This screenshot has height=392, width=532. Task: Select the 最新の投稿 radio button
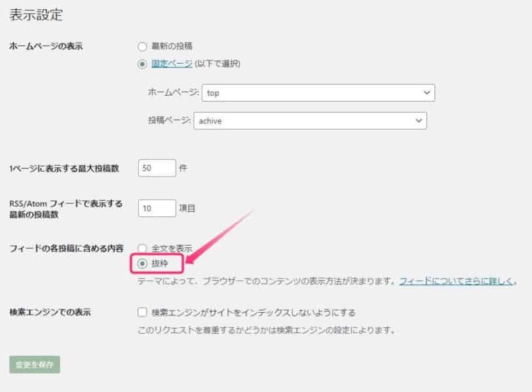(x=142, y=47)
